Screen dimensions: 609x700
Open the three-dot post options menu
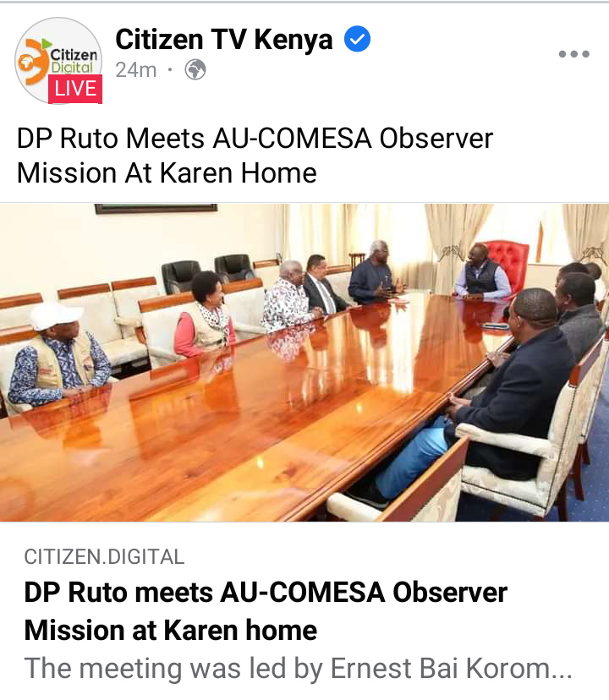pos(573,54)
